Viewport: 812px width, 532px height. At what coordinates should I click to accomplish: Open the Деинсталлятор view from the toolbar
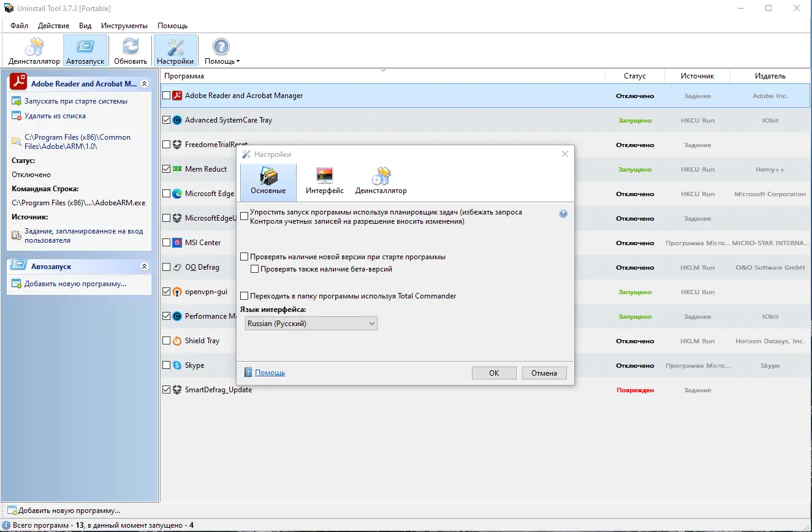coord(34,49)
